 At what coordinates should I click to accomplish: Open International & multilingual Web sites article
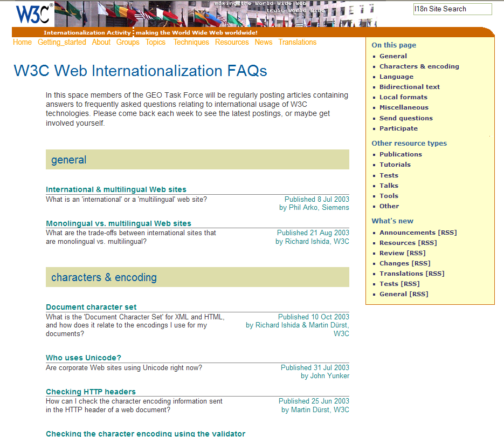coord(116,189)
